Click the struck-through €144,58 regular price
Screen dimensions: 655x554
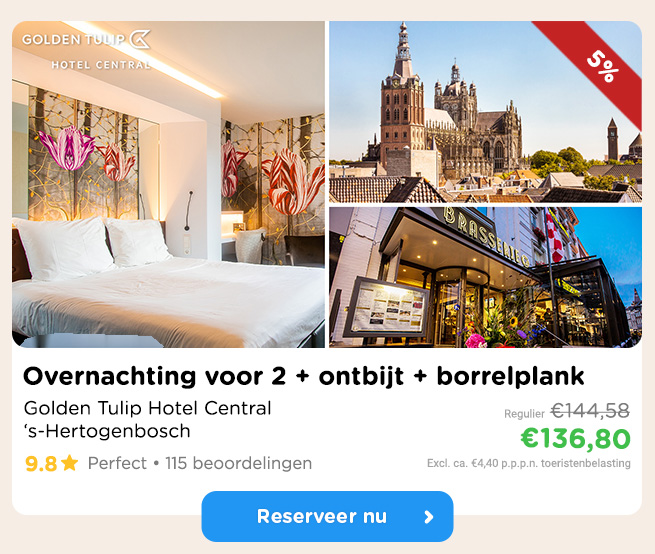(x=590, y=411)
